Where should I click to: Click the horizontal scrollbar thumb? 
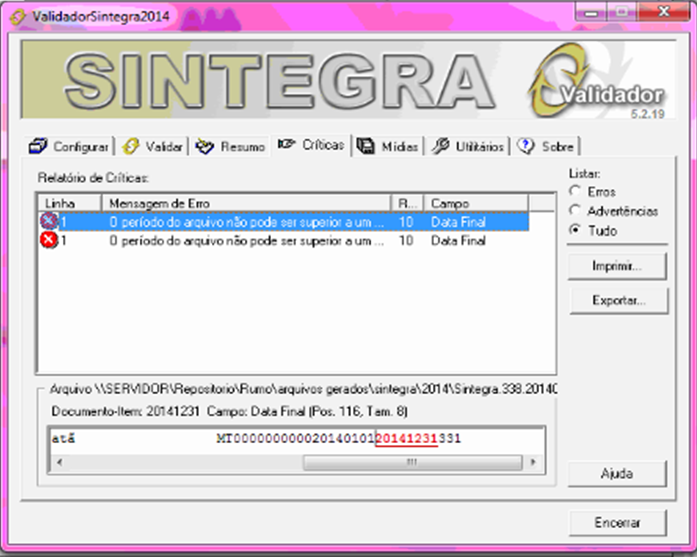click(x=412, y=462)
